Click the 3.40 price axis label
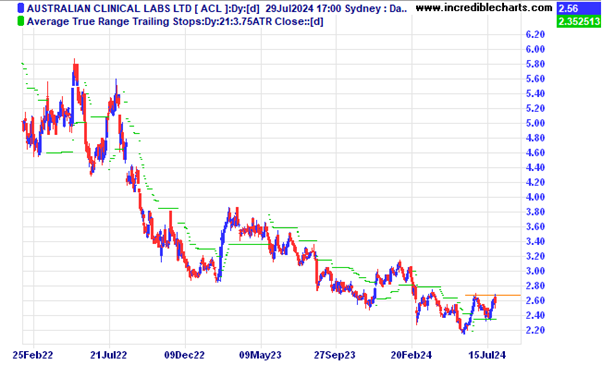Image resolution: width=602 pixels, height=365 pixels. point(535,241)
